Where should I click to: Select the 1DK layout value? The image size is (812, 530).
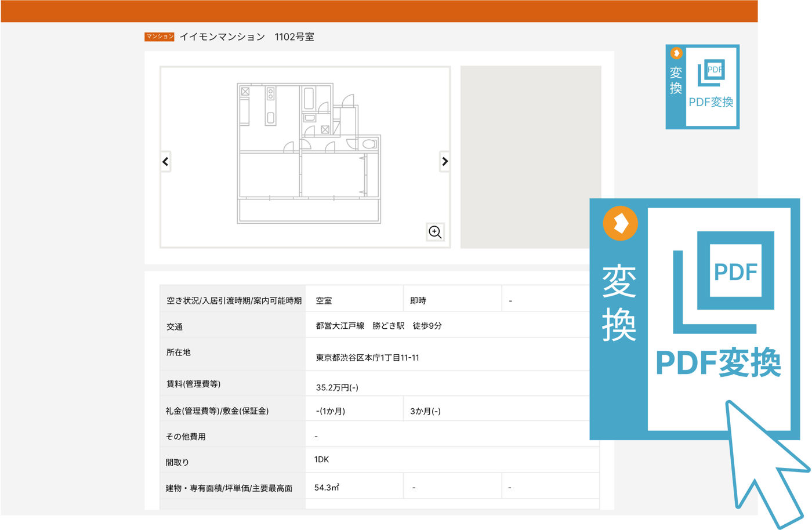pos(321,459)
